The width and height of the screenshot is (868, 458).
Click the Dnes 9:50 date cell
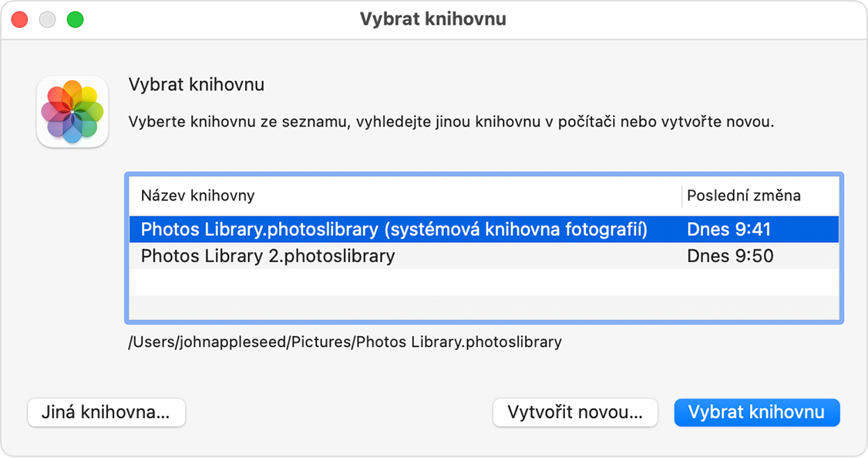point(729,256)
